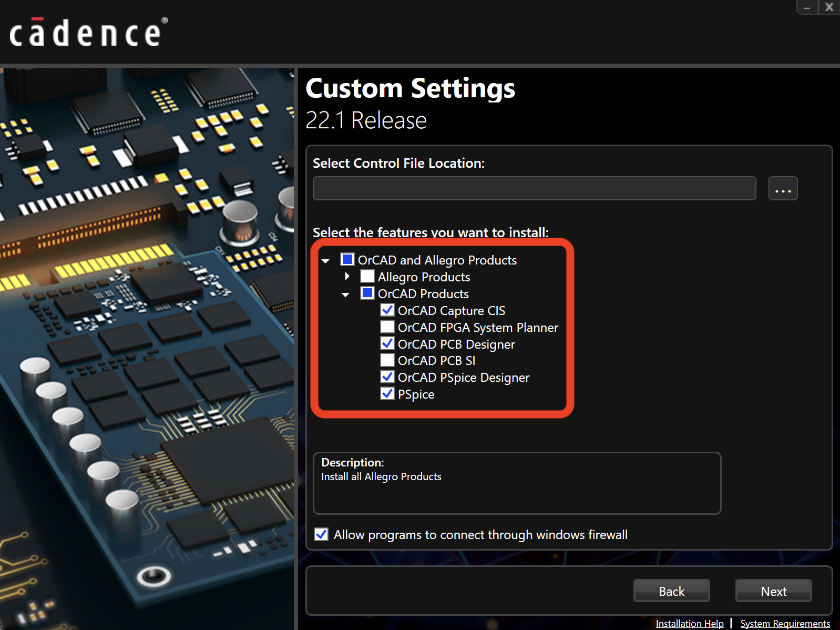The width and height of the screenshot is (840, 630).
Task: Select the PSpice tree label
Action: tap(416, 394)
